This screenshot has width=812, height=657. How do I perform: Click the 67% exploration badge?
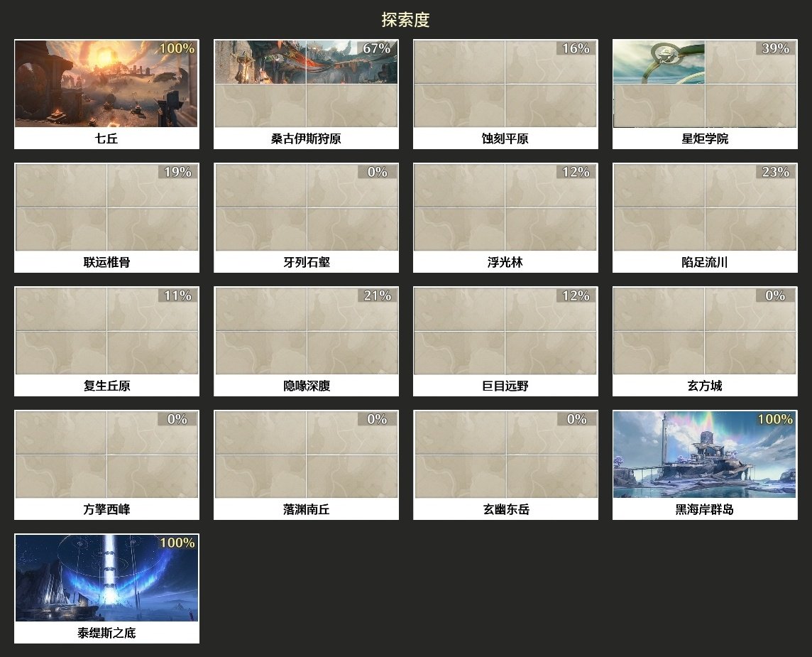[x=376, y=48]
